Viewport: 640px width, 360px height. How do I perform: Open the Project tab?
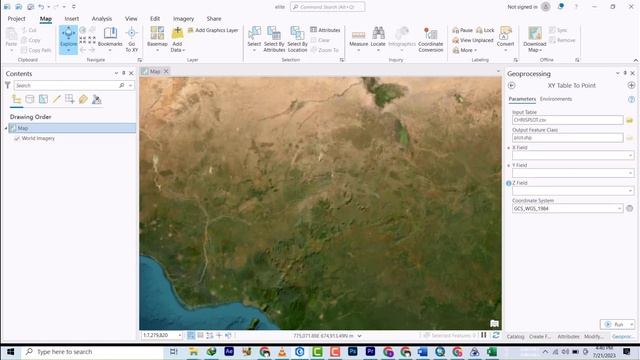click(16, 19)
